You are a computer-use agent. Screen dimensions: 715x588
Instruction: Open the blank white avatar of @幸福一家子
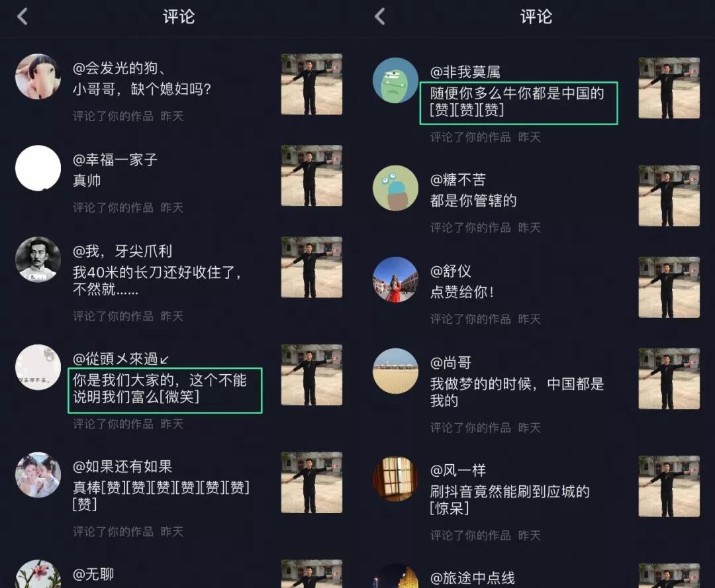tap(38, 168)
